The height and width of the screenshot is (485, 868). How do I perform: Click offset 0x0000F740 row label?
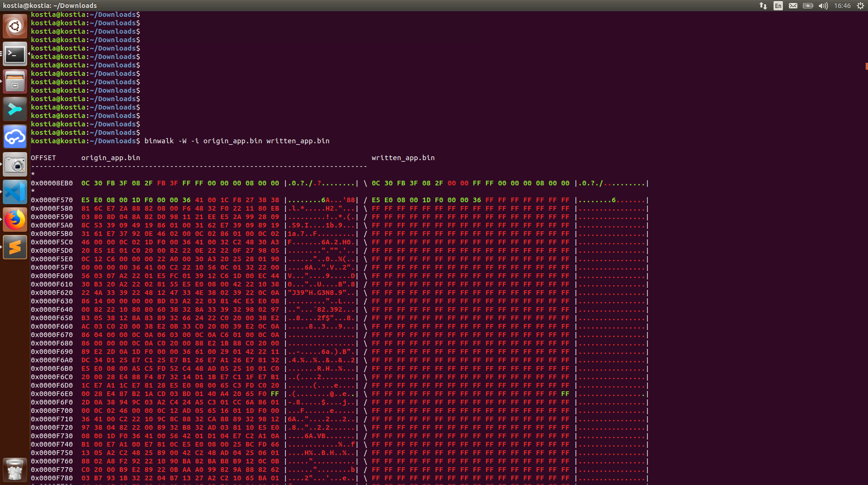52,444
